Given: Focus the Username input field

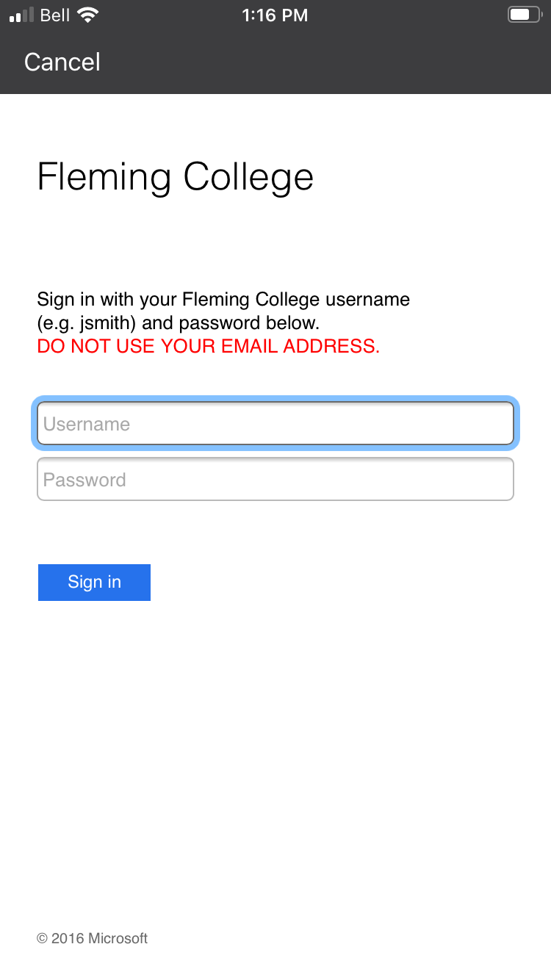Looking at the screenshot, I should point(275,424).
